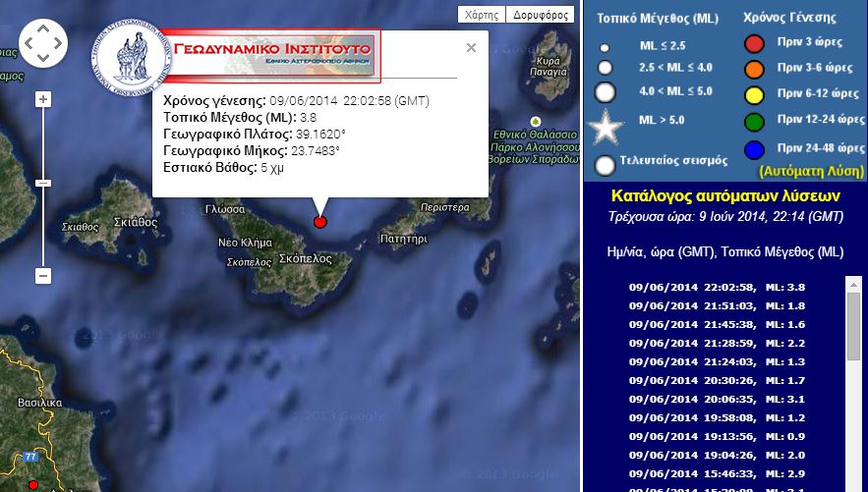Viewport: 868px width, 492px height.
Task: Pan the map down with the arrow control
Action: [43, 58]
